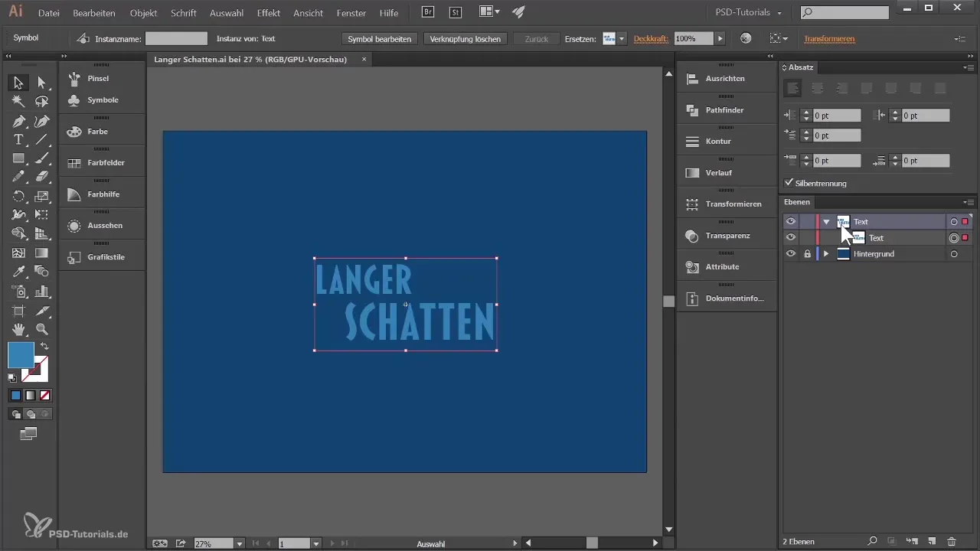Open the Pinsel panel
Viewport: 980px width, 551px height.
pos(98,78)
